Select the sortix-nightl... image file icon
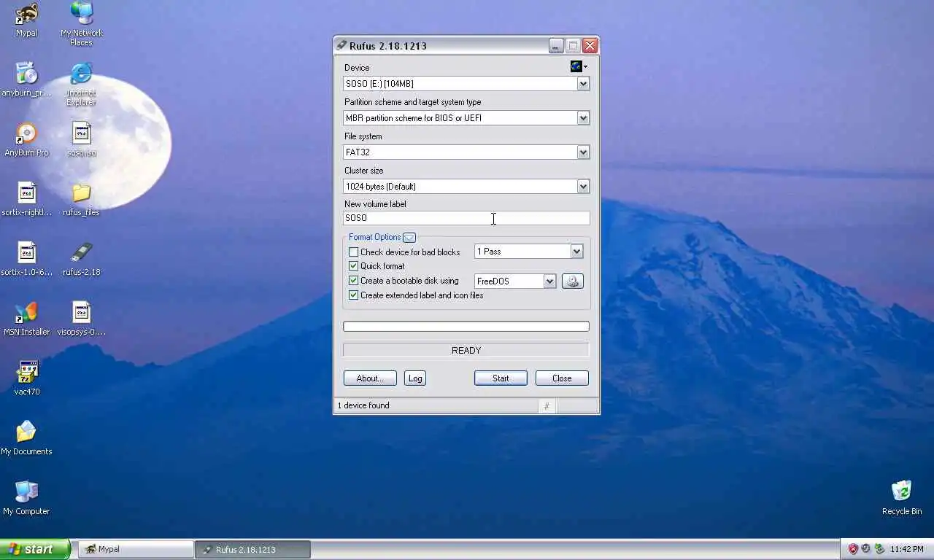The height and width of the screenshot is (560, 934). [26, 199]
